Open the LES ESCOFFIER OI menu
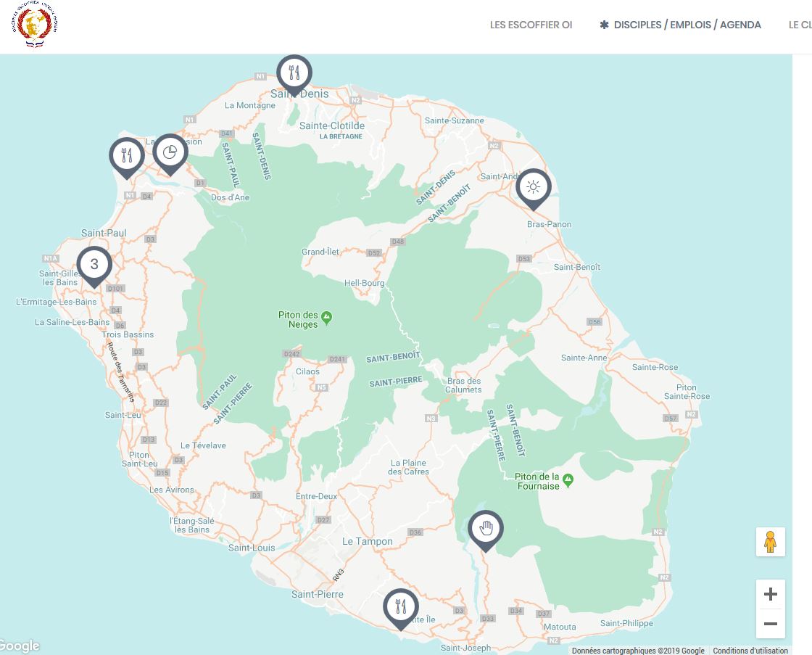This screenshot has width=812, height=655. [531, 25]
